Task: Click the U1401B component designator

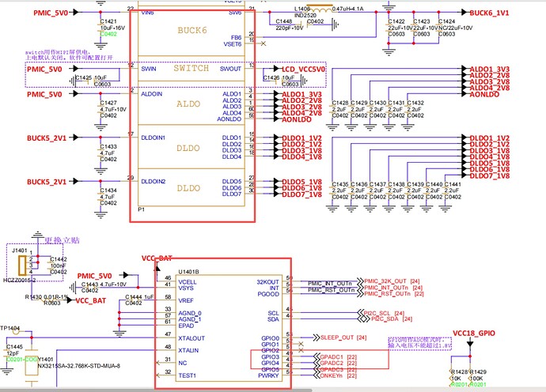Action: tap(189, 272)
